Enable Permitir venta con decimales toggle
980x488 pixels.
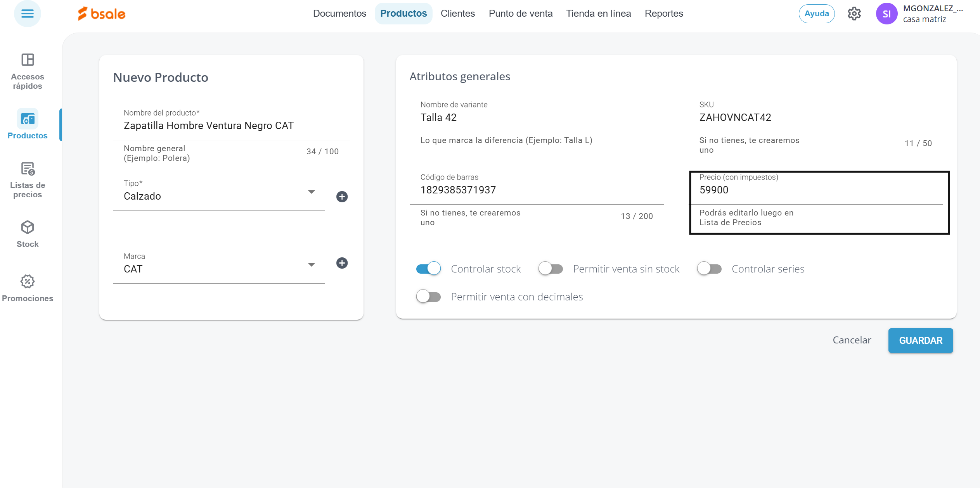click(428, 297)
